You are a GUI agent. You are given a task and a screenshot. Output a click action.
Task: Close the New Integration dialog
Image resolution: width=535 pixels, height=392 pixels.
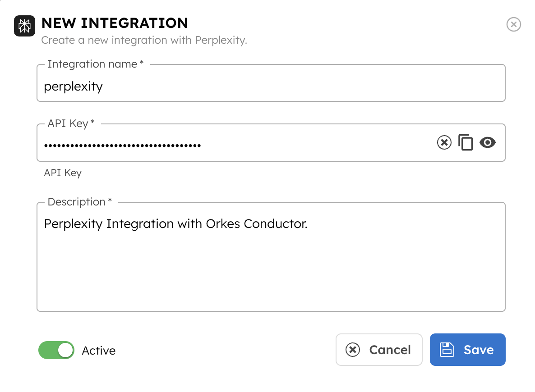[x=513, y=24]
